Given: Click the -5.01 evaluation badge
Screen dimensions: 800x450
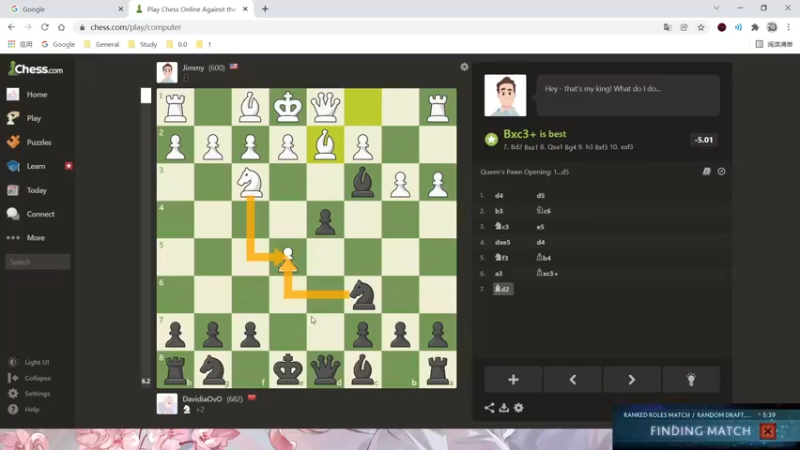Looking at the screenshot, I should 704,140.
